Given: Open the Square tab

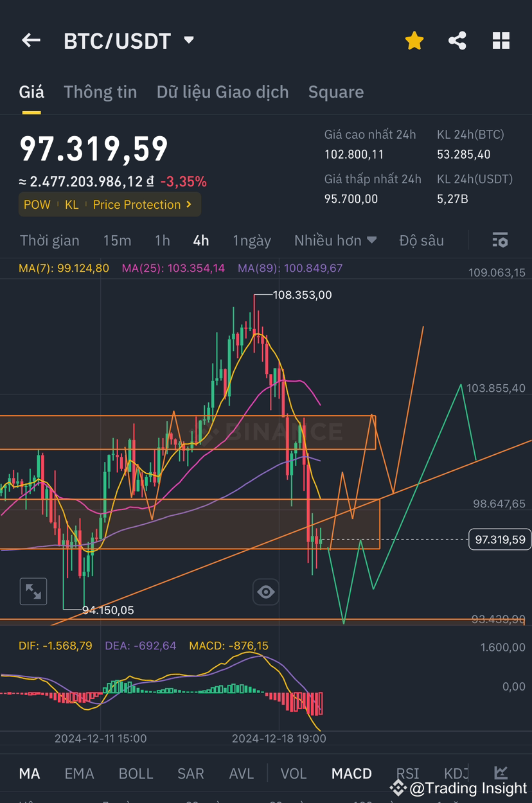Looking at the screenshot, I should [x=336, y=92].
